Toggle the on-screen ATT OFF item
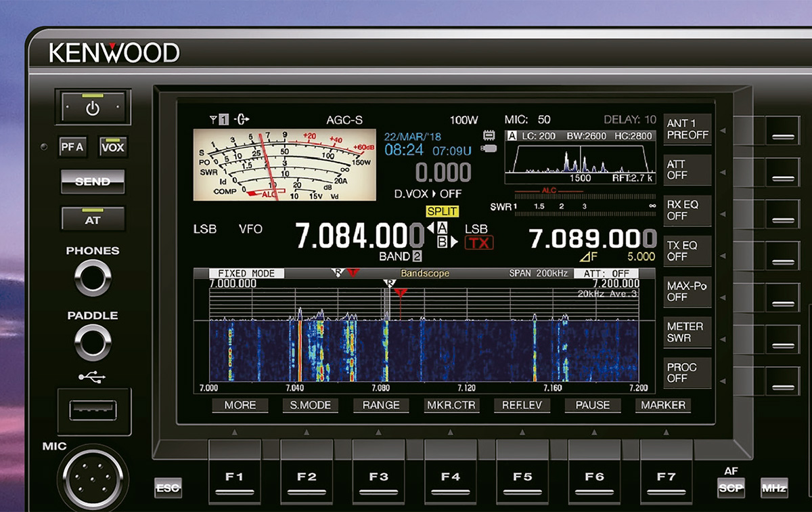This screenshot has height=512, width=812. coord(687,169)
